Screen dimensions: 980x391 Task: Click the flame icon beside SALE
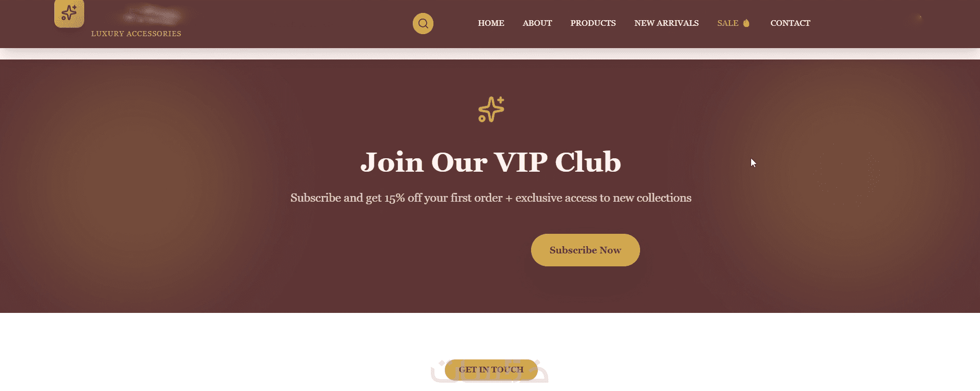pyautogui.click(x=746, y=23)
